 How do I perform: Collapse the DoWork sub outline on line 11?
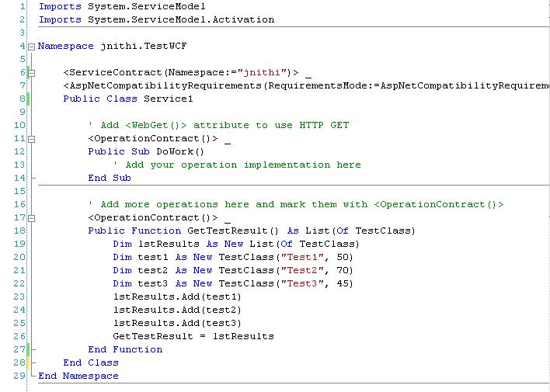(x=31, y=139)
